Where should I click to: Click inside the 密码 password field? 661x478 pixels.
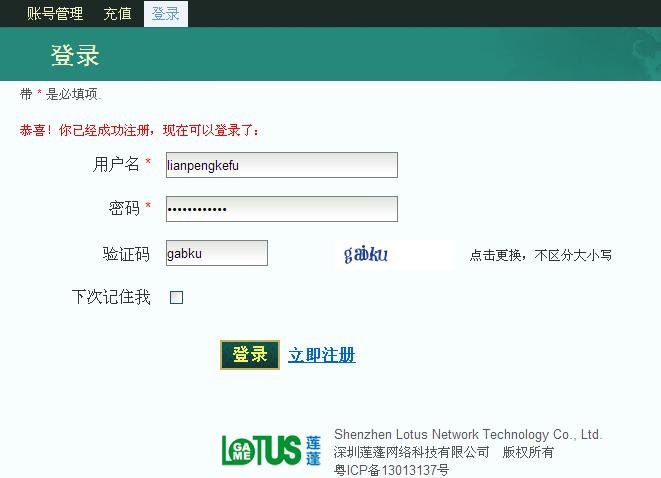[281, 209]
